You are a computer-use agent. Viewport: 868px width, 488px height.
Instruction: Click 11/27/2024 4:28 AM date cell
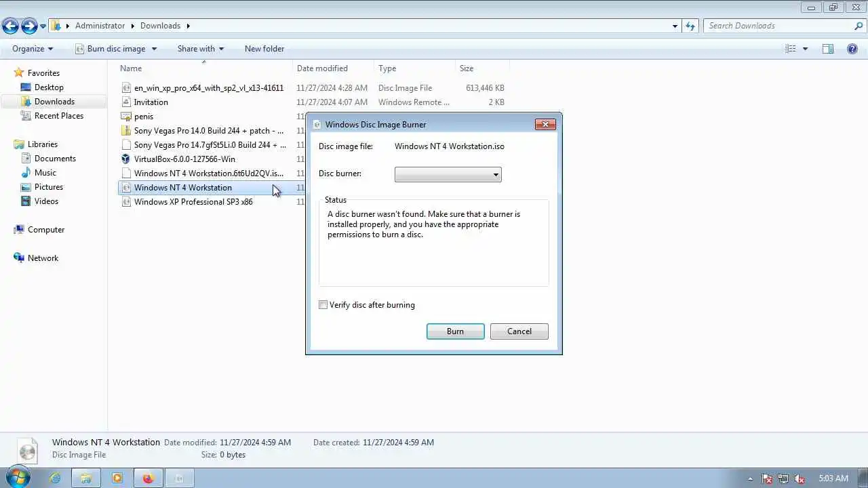332,88
